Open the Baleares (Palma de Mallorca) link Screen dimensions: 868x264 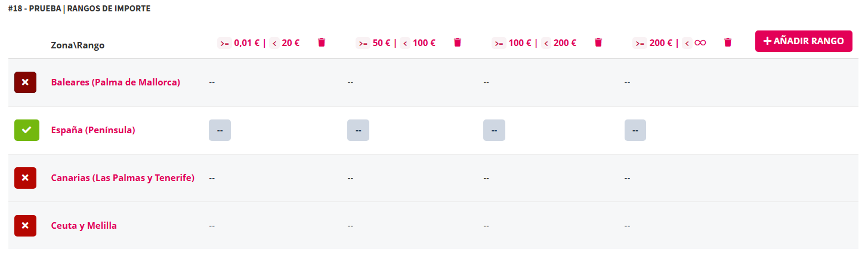point(116,82)
